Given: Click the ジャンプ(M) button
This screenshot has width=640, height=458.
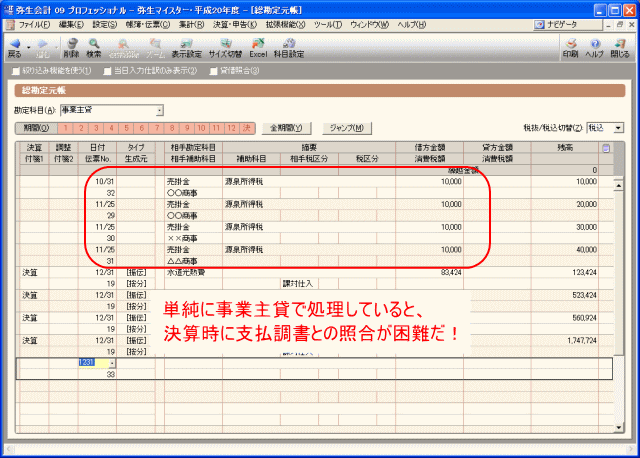Looking at the screenshot, I should click(347, 128).
